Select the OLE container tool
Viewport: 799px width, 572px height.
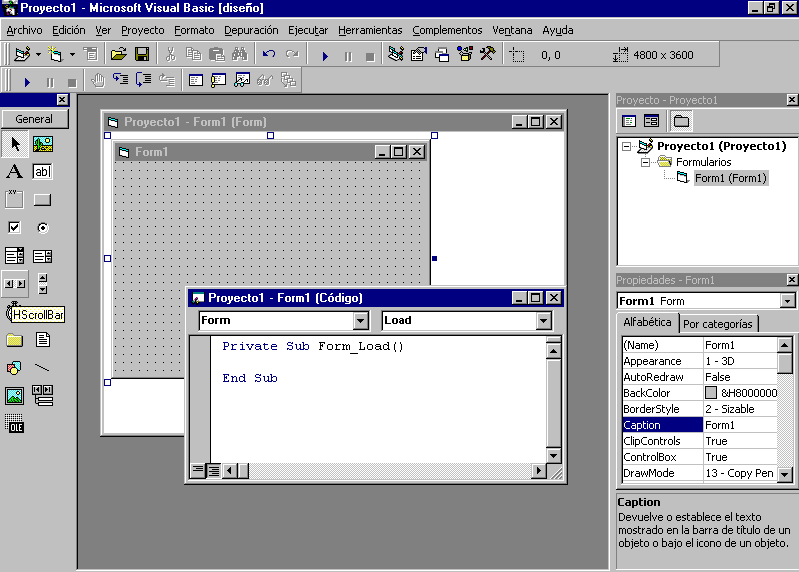(15, 424)
